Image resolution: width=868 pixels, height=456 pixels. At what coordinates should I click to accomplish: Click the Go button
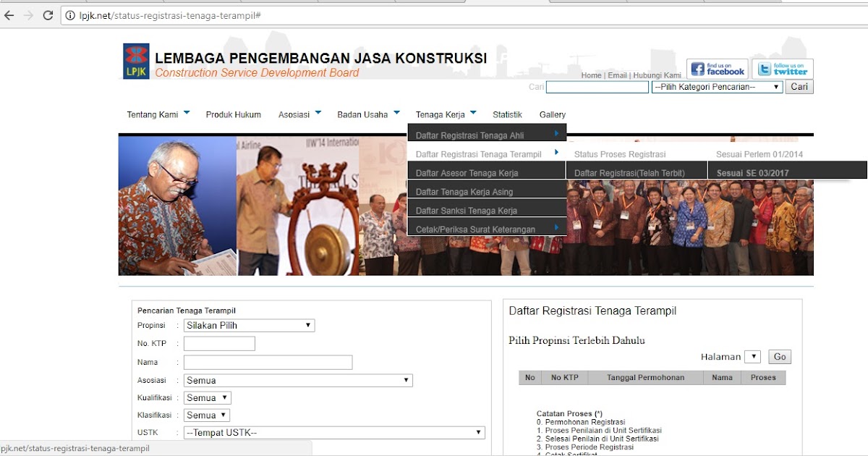780,357
